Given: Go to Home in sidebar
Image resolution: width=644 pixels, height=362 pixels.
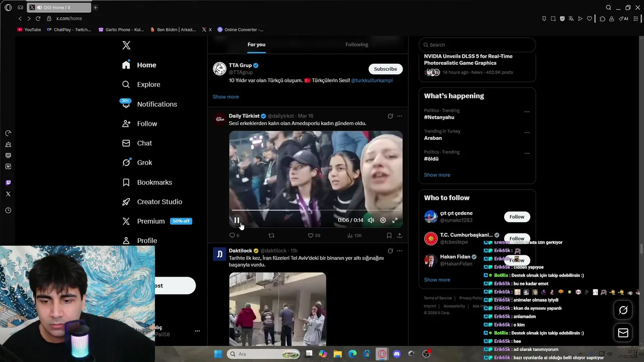Looking at the screenshot, I should (139, 65).
